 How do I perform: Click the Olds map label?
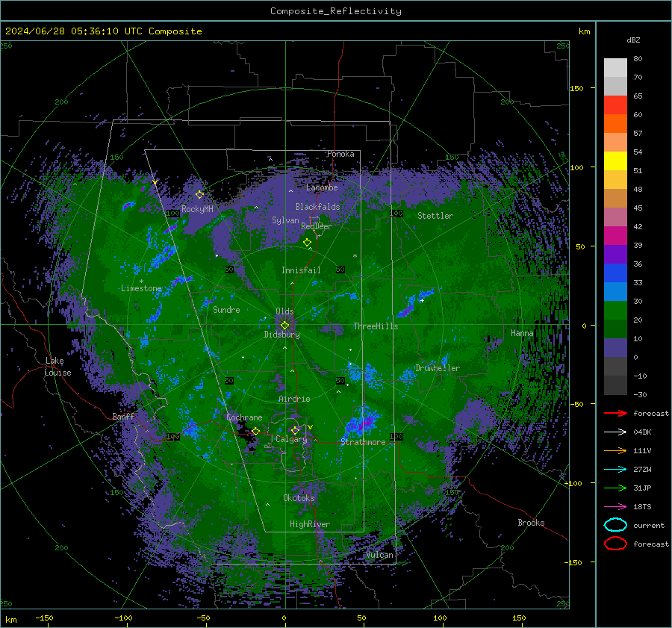click(284, 311)
